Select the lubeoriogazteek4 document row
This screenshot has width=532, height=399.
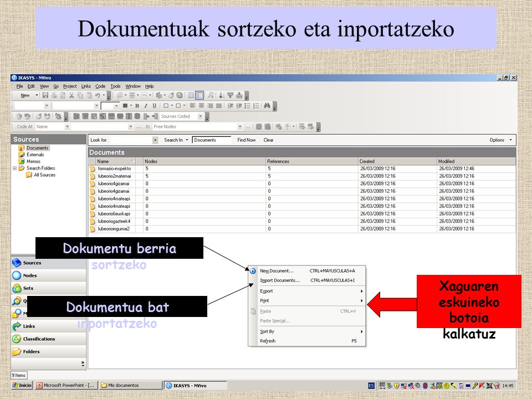[303, 221]
